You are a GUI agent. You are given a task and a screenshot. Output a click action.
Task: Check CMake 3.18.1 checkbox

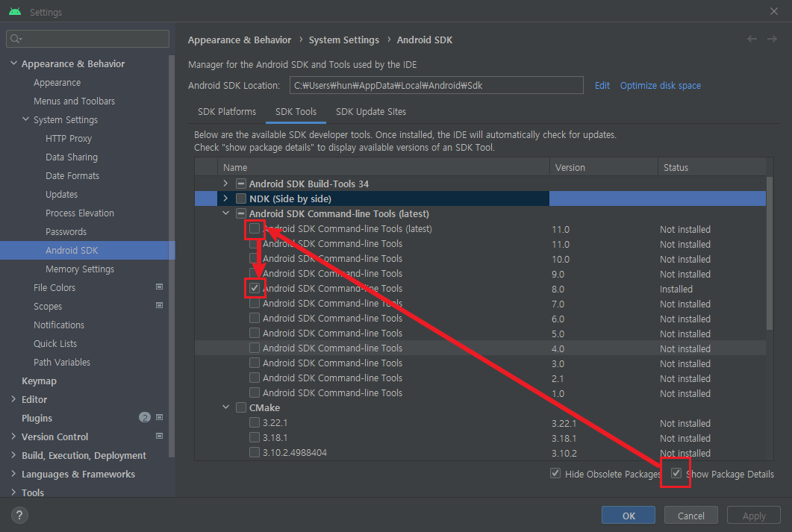[255, 437]
